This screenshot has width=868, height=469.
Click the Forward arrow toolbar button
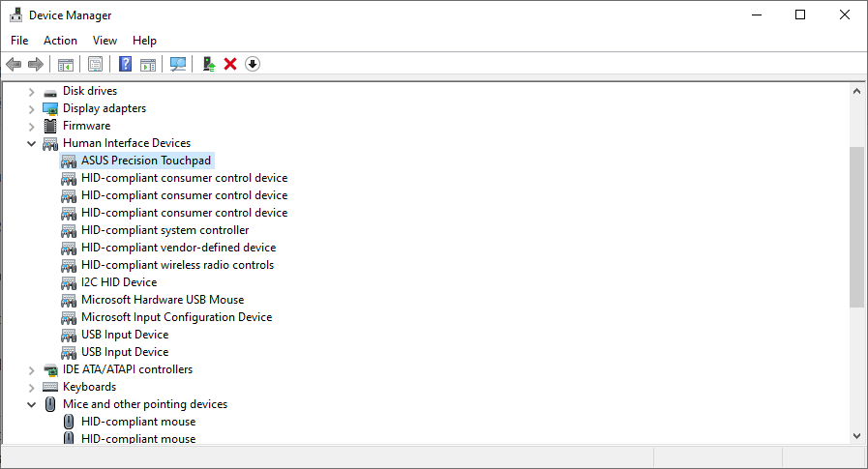(x=36, y=64)
